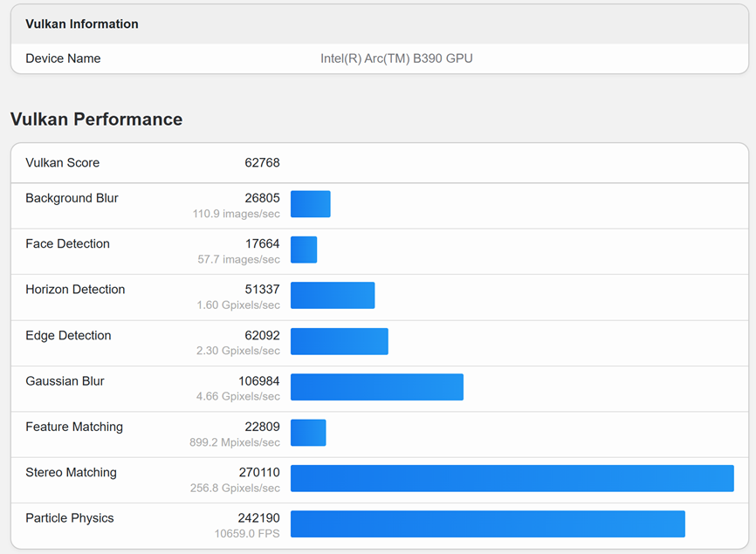Click the Face Detection score bar
This screenshot has width=756, height=554.
pos(303,250)
